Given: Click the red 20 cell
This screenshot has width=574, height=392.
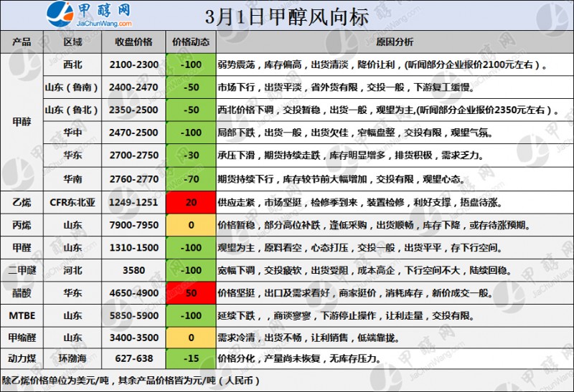Looking at the screenshot, I should [191, 202].
